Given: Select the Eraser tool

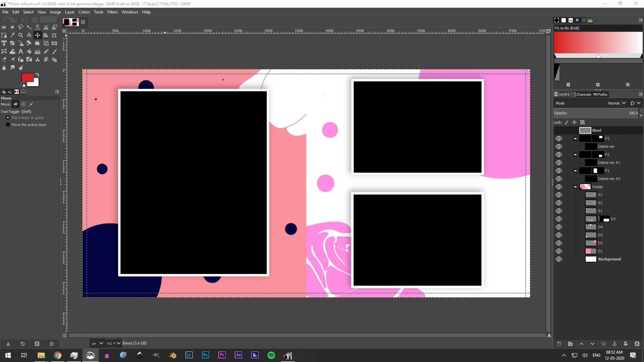Looking at the screenshot, I should 4,59.
